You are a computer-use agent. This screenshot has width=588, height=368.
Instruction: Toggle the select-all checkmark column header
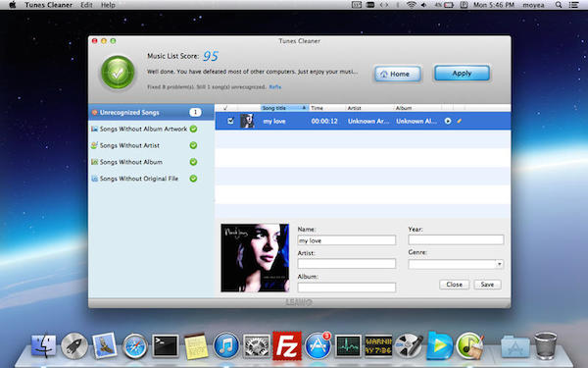tap(225, 108)
